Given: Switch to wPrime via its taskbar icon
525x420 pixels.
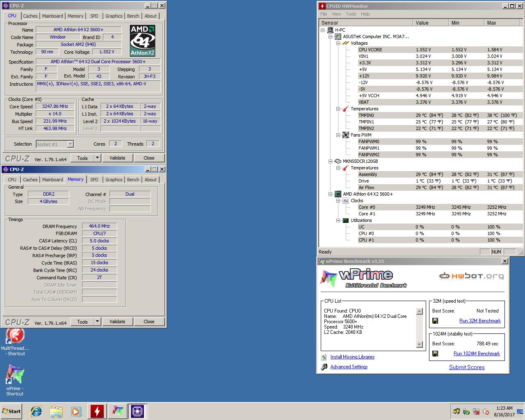Looking at the screenshot, I should coord(118,411).
